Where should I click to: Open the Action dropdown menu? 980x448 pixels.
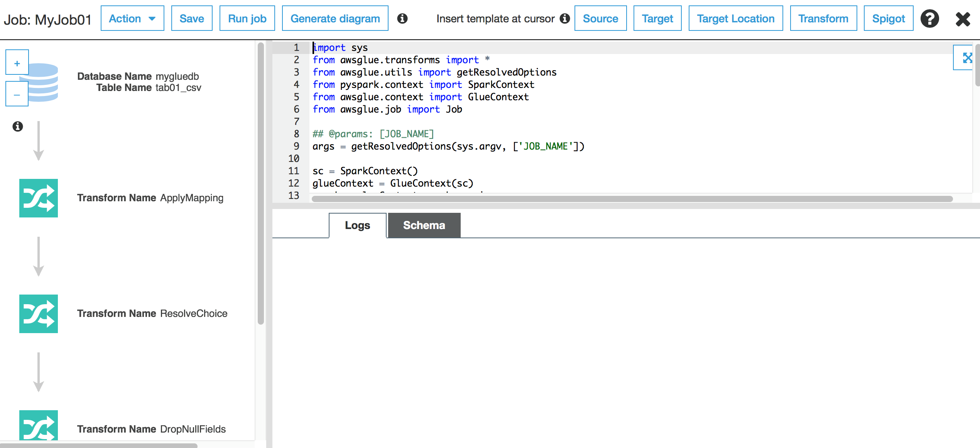(132, 19)
